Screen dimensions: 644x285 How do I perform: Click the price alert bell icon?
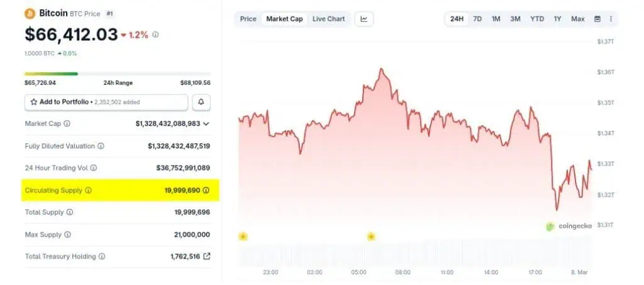pos(201,102)
